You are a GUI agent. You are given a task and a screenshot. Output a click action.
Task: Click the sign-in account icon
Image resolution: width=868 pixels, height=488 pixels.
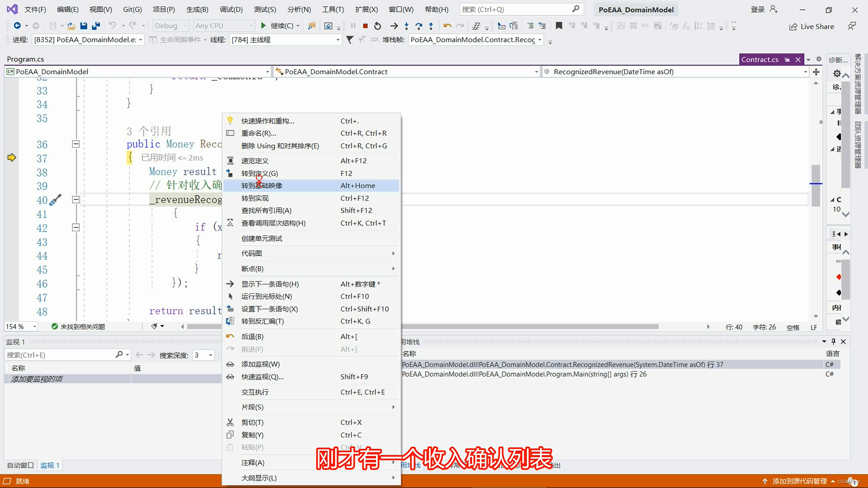tap(774, 9)
